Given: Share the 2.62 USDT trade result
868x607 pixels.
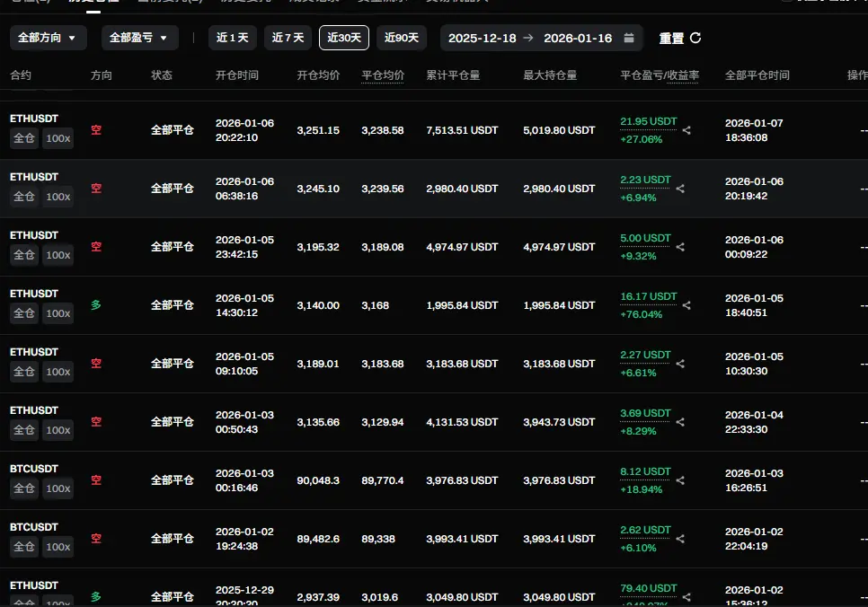Looking at the screenshot, I should point(680,539).
